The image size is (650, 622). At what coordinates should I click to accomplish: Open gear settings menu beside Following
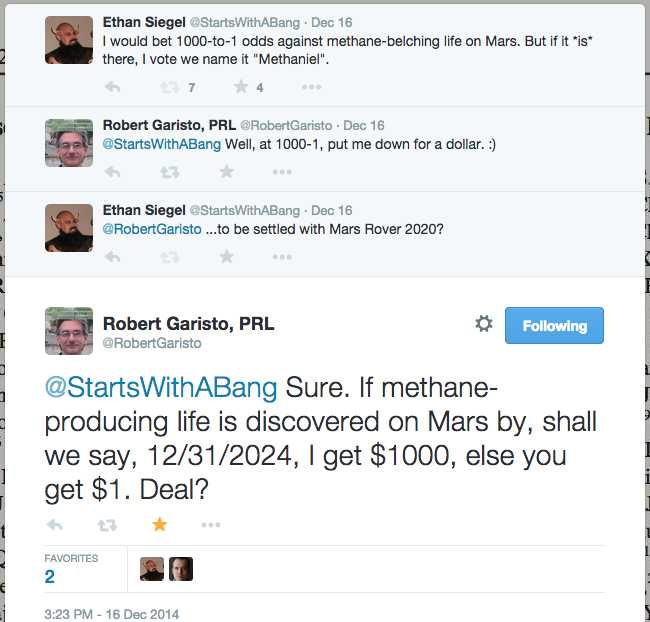[484, 323]
